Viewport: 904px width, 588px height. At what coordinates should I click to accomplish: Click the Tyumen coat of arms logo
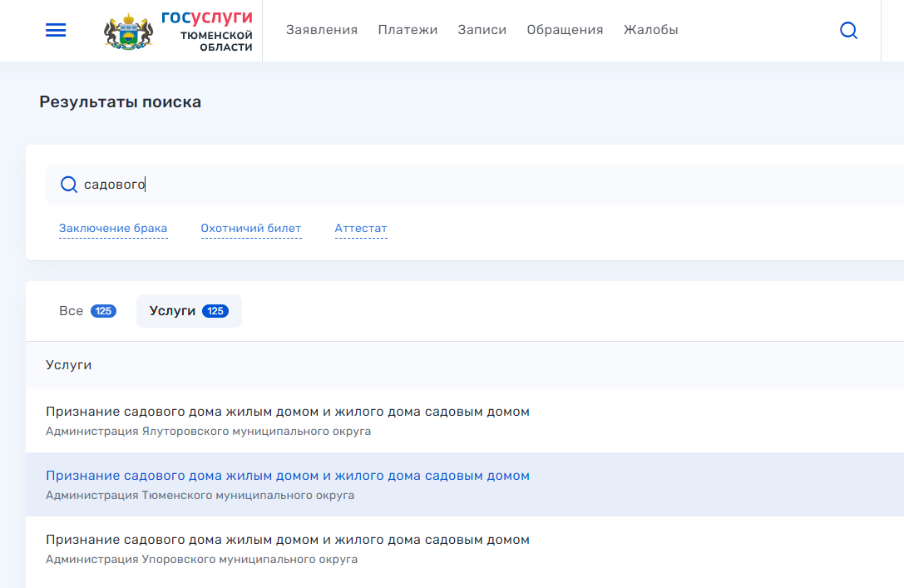tap(128, 31)
